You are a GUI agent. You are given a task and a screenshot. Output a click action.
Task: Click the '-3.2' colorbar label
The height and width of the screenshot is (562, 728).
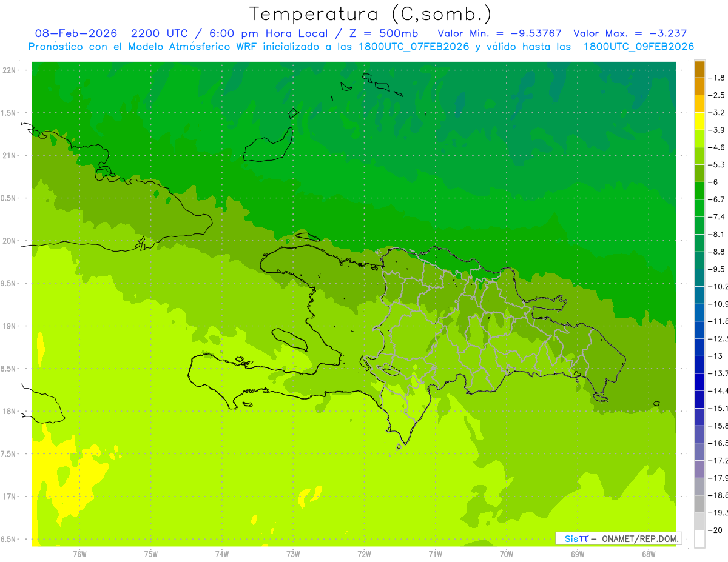(x=718, y=113)
